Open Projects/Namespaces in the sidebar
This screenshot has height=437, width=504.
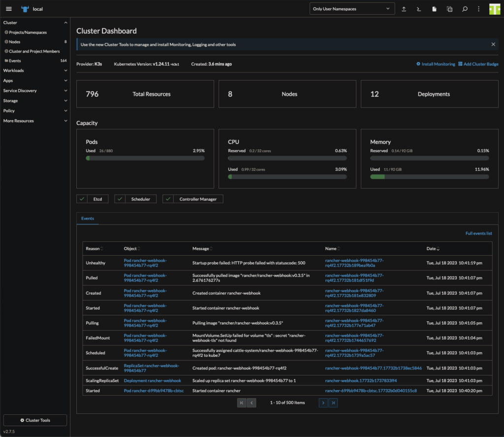[28, 33]
